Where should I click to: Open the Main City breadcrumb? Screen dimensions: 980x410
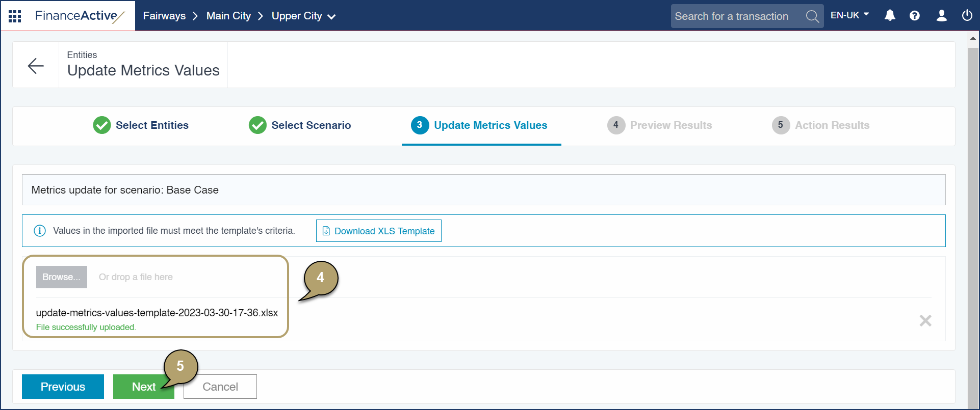coord(228,16)
